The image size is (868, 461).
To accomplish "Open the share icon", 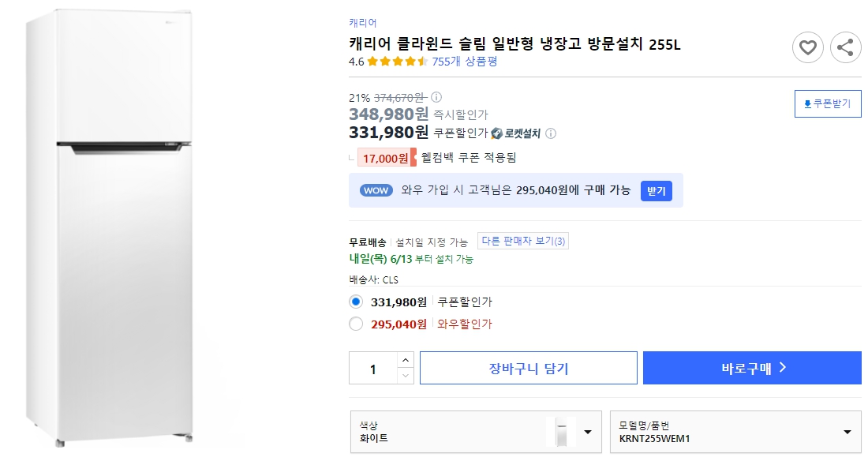I will click(x=846, y=47).
